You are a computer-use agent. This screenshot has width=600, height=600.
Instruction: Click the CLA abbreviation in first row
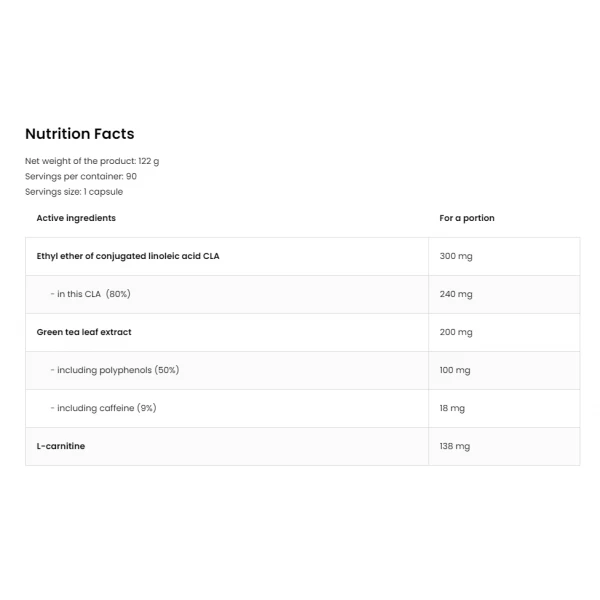211,256
